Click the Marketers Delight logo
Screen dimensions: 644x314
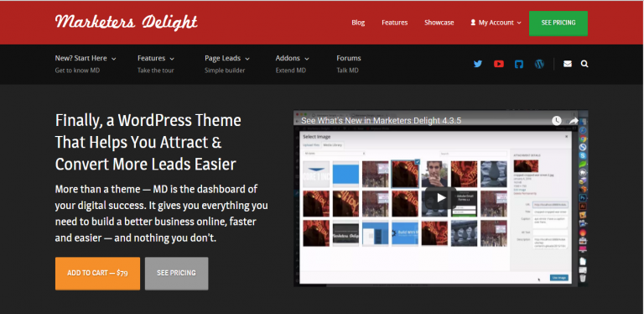pyautogui.click(x=127, y=22)
